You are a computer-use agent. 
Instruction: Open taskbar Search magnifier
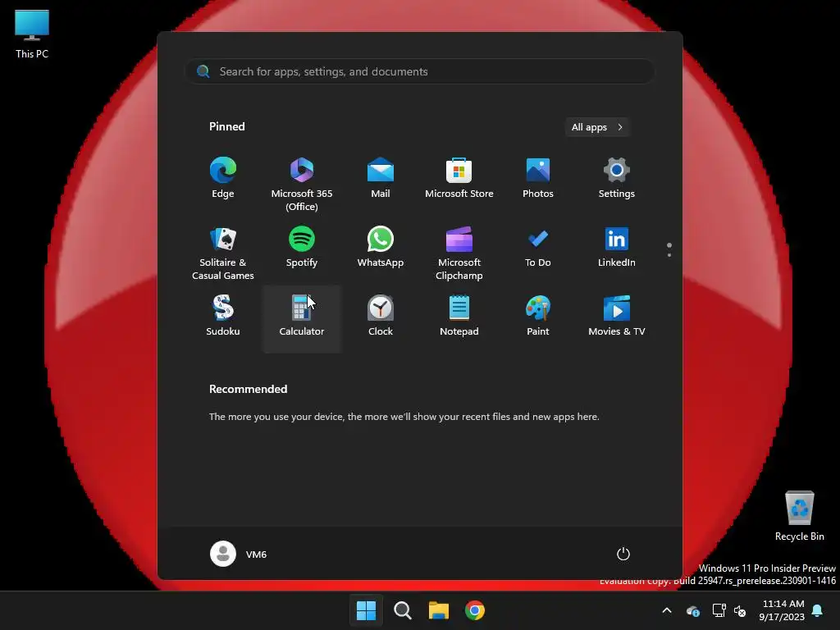point(402,610)
